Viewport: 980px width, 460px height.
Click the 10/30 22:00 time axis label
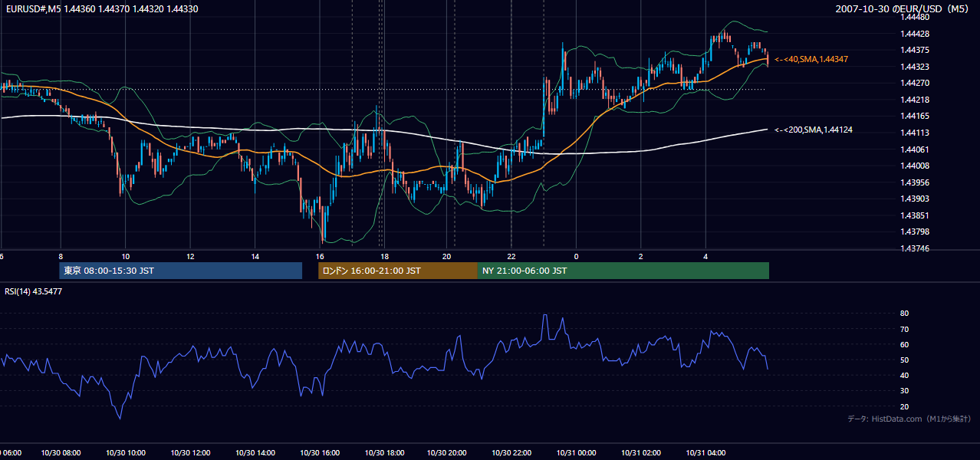[x=512, y=453]
